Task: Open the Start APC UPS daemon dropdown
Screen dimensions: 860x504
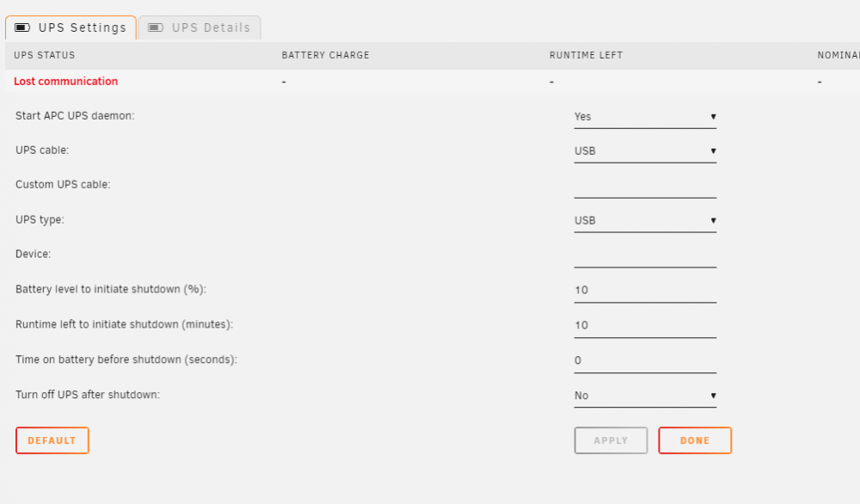Action: [645, 117]
